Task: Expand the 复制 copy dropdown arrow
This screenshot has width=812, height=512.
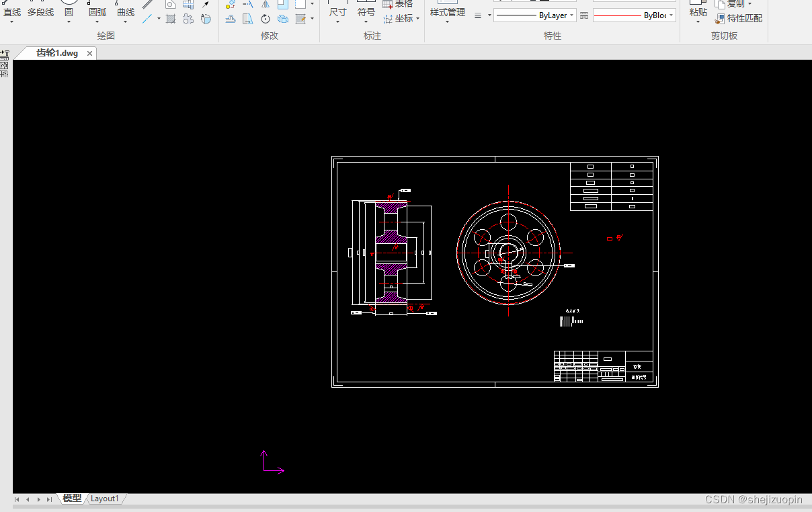Action: pyautogui.click(x=750, y=4)
